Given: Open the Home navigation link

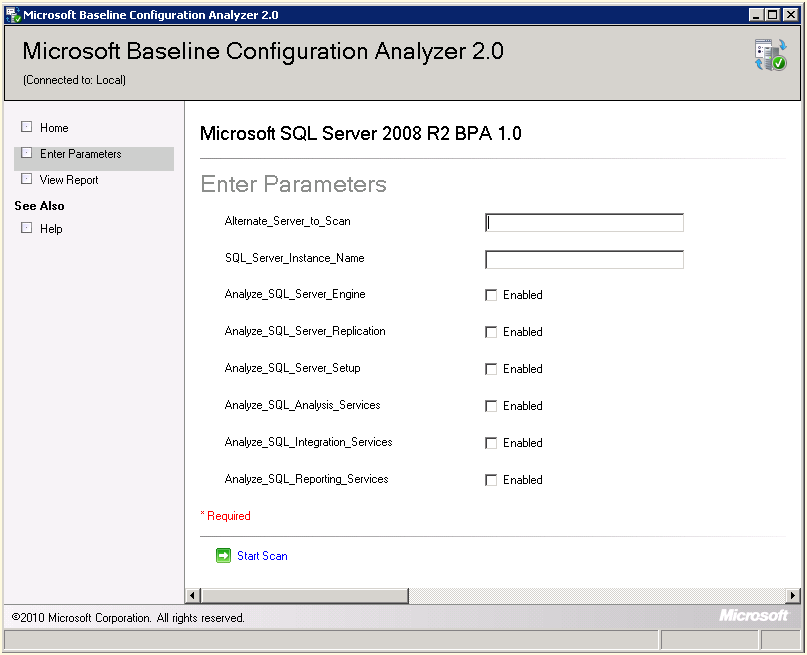Looking at the screenshot, I should [x=54, y=128].
